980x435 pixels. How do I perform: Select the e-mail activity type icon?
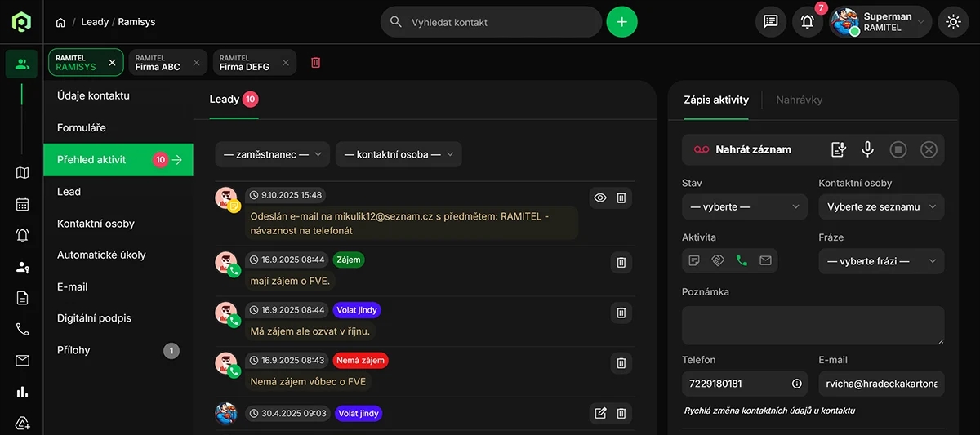click(x=765, y=261)
